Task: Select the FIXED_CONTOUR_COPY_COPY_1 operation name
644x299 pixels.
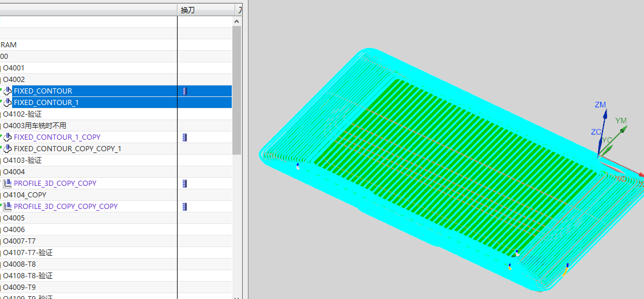Action: [67, 149]
